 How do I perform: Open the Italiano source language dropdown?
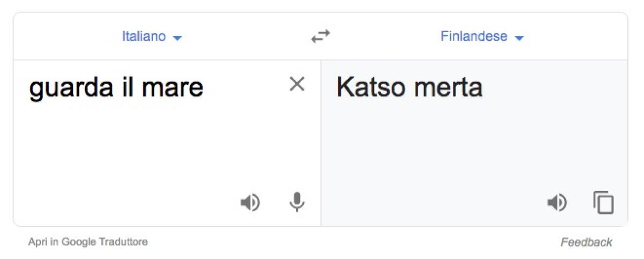tap(144, 37)
